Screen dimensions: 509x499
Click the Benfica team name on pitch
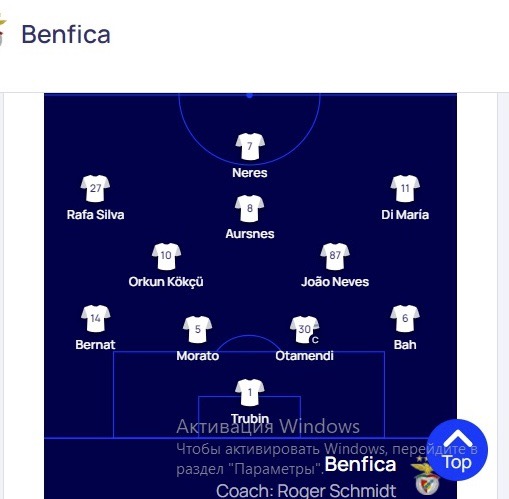coord(360,464)
